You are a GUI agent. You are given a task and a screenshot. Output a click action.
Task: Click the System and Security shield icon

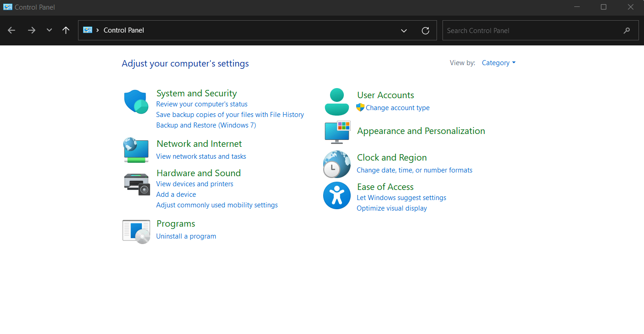[136, 101]
